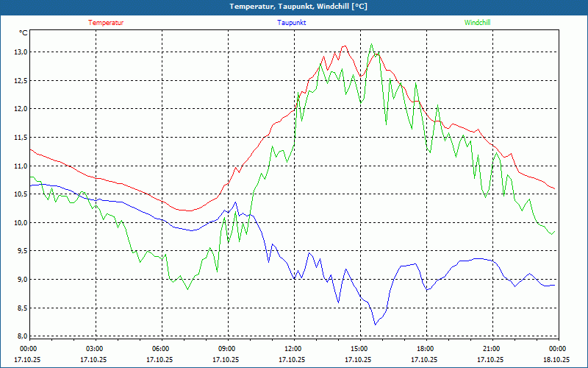Click the 06:00 time axis label
This screenshot has width=588, height=368.
[x=161, y=349]
